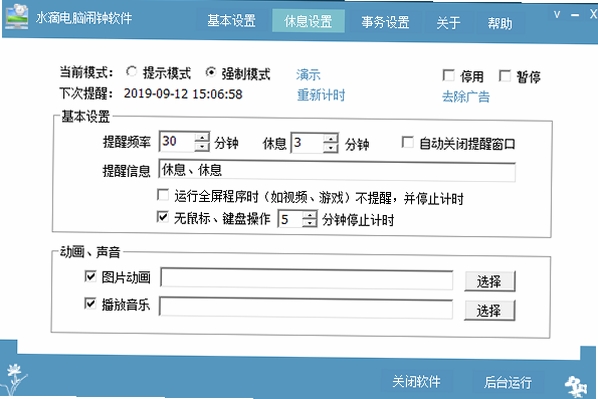Image resolution: width=598 pixels, height=399 pixels.
Task: Click next reminder time 2019-09-12 15:06:58
Action: 183,93
